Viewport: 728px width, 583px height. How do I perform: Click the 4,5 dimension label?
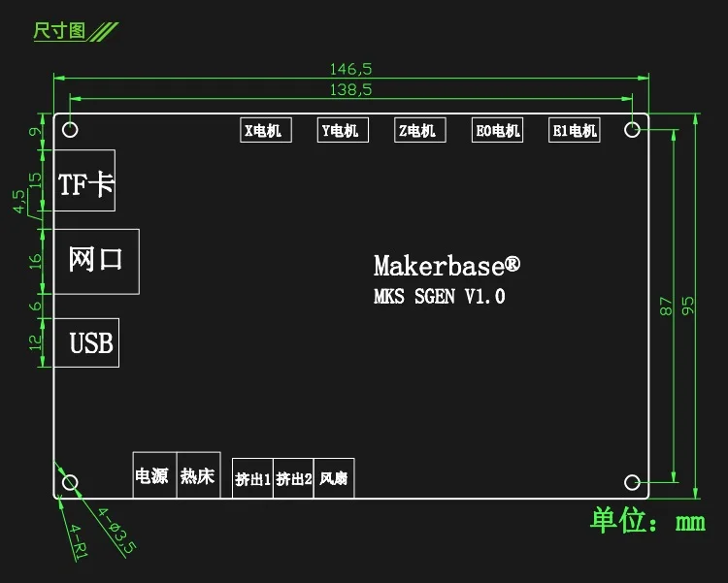(18, 202)
